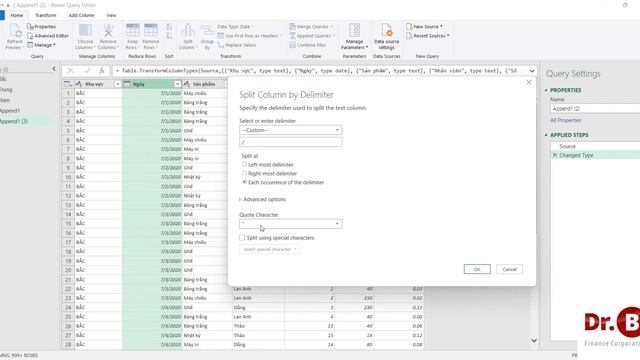
Task: Select the Changed Type applied step
Action: coord(595,155)
